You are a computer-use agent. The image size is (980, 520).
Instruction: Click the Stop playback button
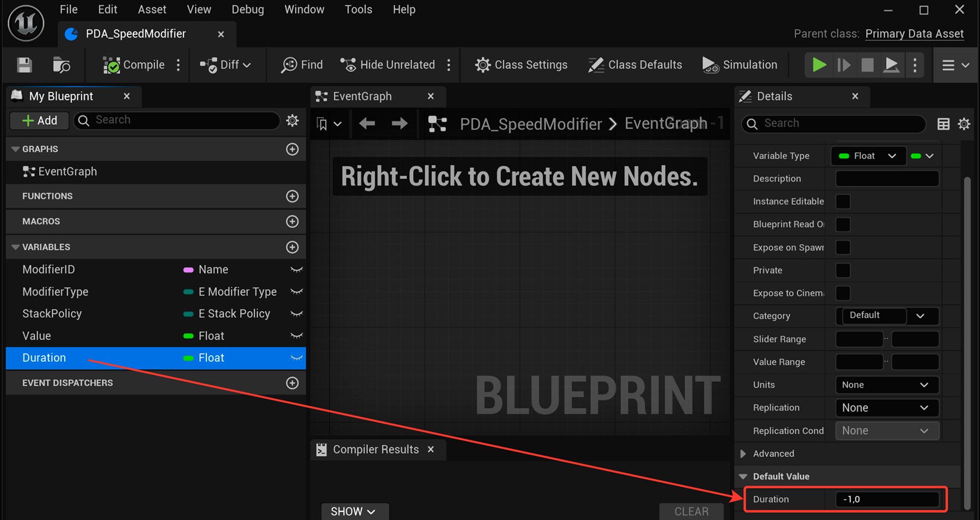867,65
